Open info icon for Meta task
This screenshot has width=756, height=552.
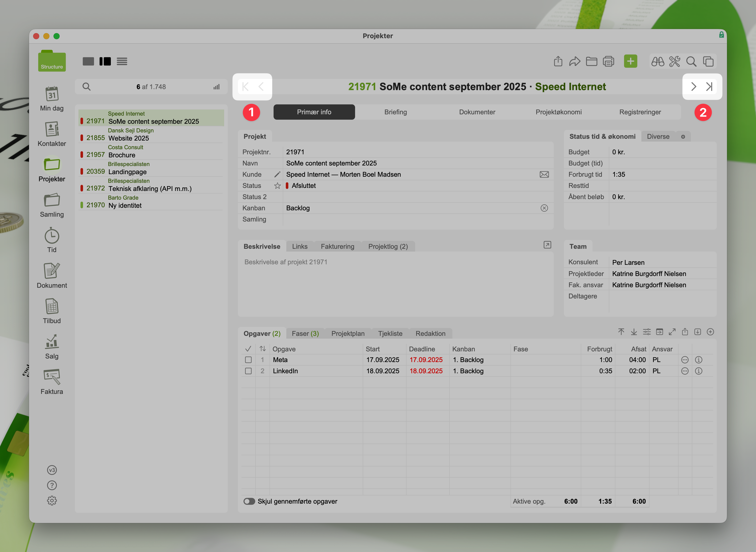(x=698, y=360)
